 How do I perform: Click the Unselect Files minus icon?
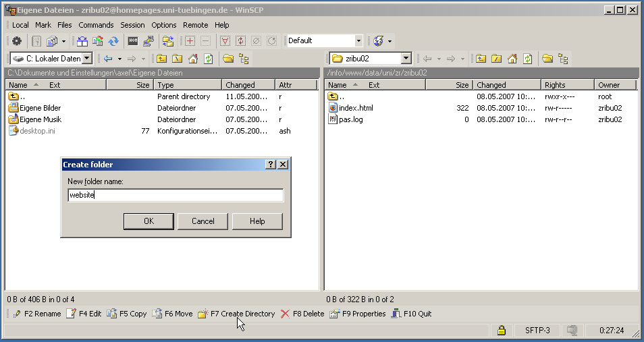(x=205, y=40)
